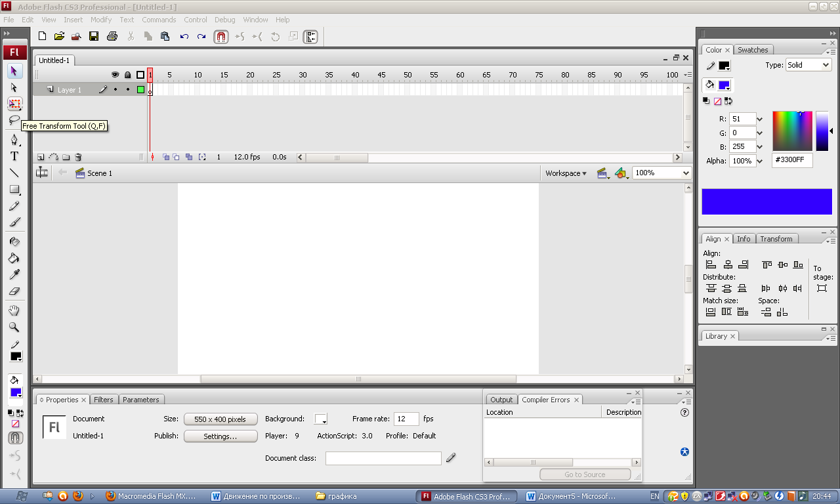Viewport: 840px width, 504px height.
Task: Select the Paint Bucket tool
Action: coord(14,258)
